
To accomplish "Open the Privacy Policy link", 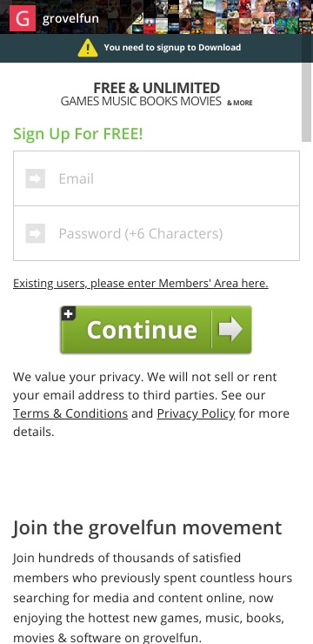I will click(196, 413).
